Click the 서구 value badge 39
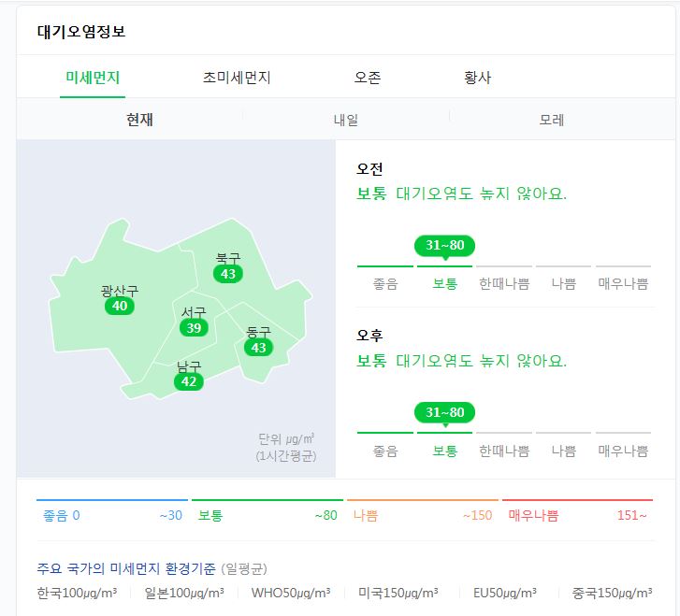The height and width of the screenshot is (616, 680). [x=194, y=328]
